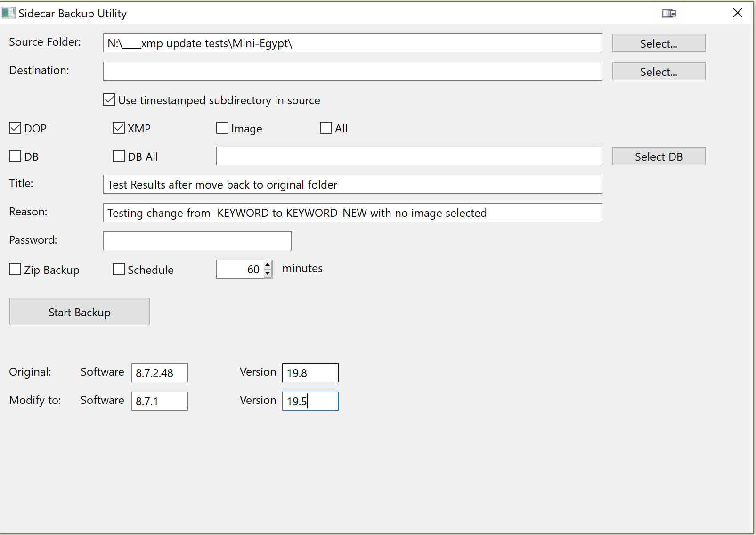Tick the All file types checkbox
This screenshot has width=756, height=535.
(x=326, y=128)
